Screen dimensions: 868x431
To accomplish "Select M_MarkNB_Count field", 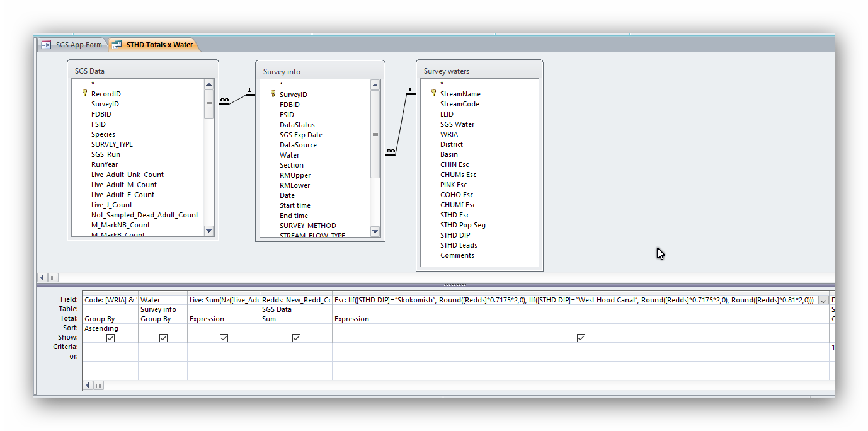I will coord(121,225).
